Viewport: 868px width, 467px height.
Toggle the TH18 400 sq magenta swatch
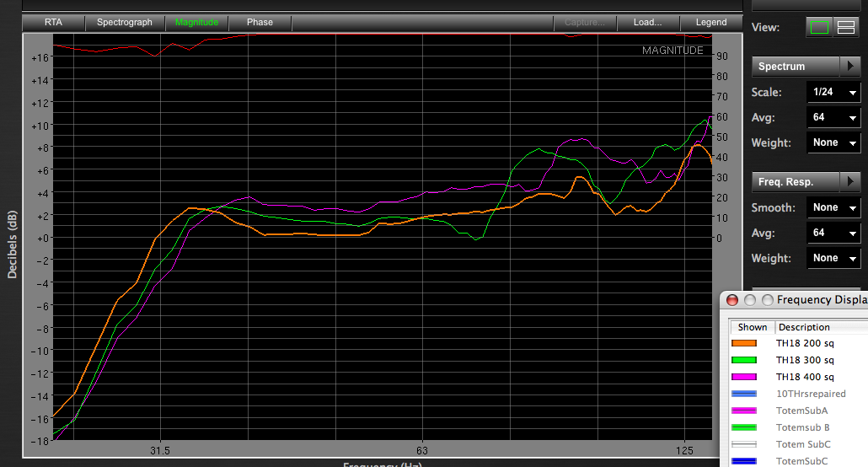click(744, 378)
